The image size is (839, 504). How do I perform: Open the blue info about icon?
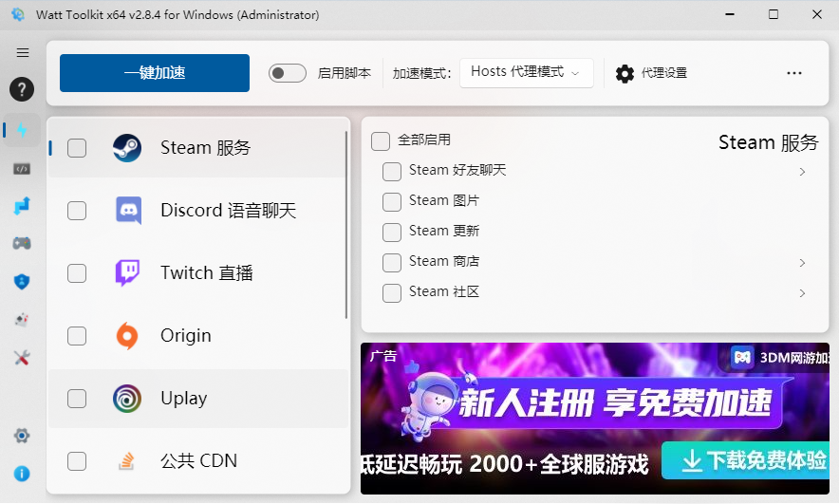click(22, 474)
